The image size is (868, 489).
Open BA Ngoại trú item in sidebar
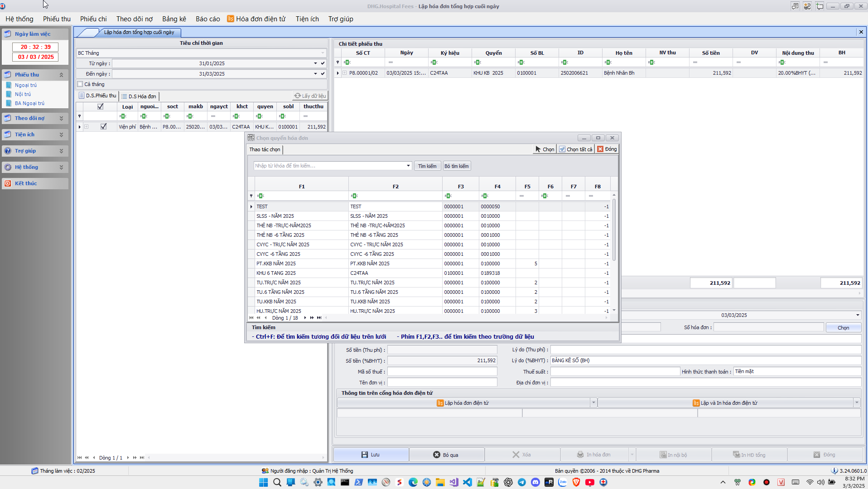pos(29,103)
